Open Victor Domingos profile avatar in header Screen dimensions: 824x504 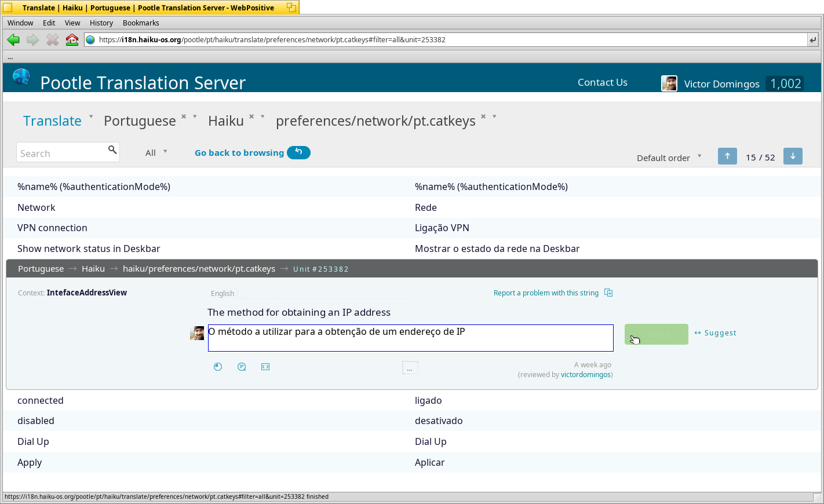point(669,83)
